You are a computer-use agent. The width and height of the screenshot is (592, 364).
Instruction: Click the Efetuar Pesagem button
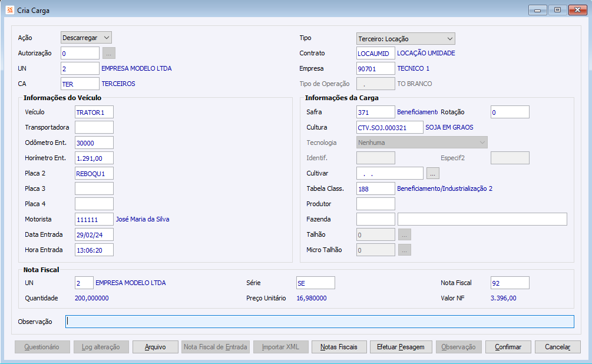401,347
